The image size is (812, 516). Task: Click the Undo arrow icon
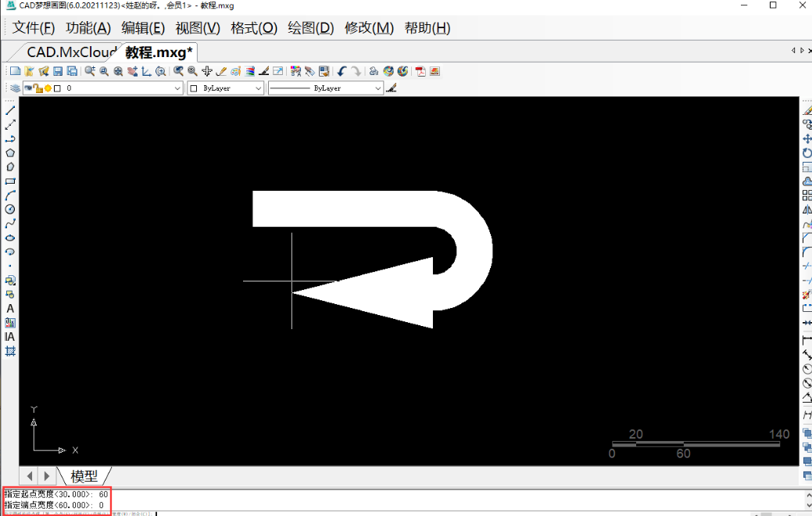tap(342, 71)
